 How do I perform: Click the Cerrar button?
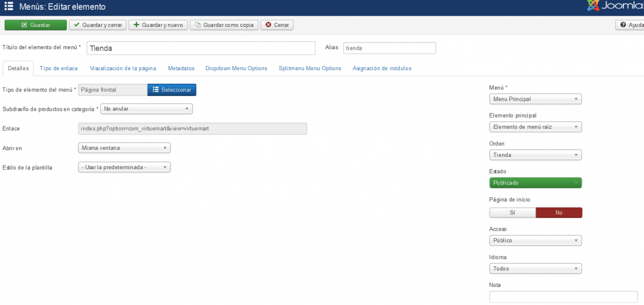(x=278, y=25)
